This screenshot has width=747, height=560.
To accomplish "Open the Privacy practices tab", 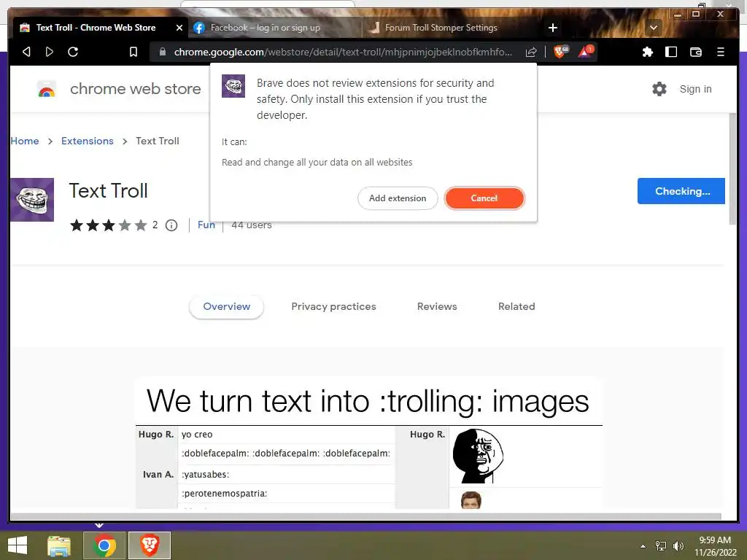I will click(x=333, y=307).
